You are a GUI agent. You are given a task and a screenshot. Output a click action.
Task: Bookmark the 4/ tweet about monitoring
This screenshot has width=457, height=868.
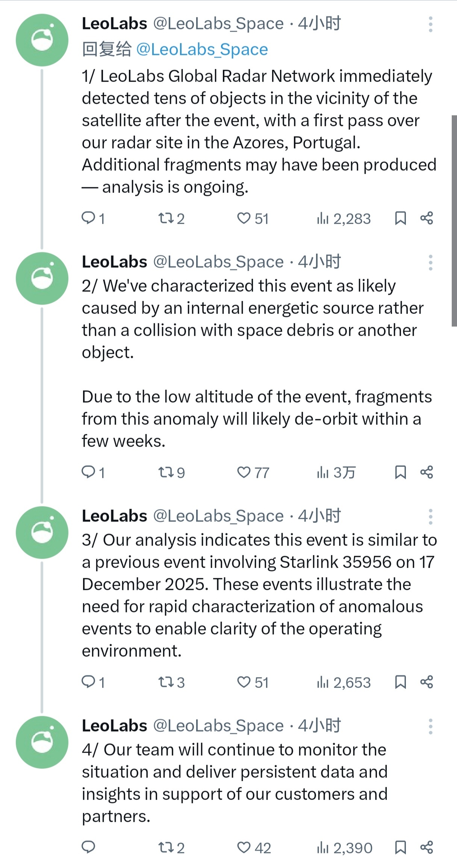[x=400, y=847]
